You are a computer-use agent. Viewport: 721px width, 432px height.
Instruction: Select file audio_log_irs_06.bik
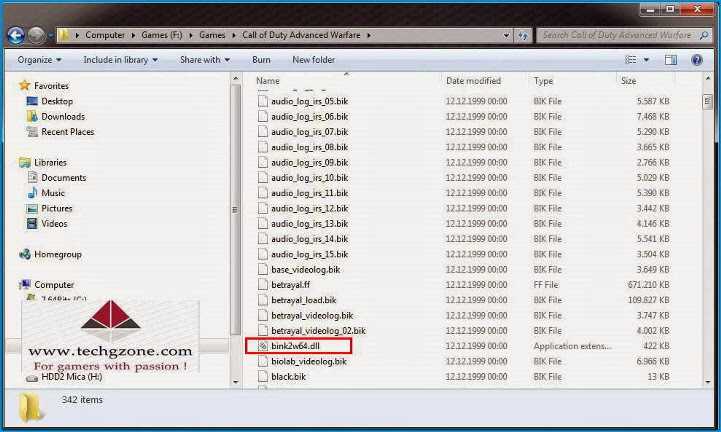coord(309,116)
